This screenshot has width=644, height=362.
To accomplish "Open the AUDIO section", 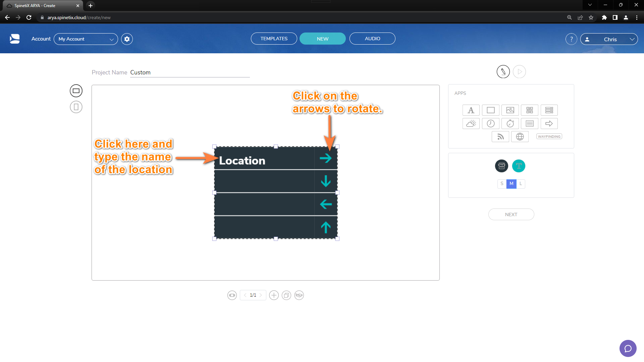I will pyautogui.click(x=372, y=38).
